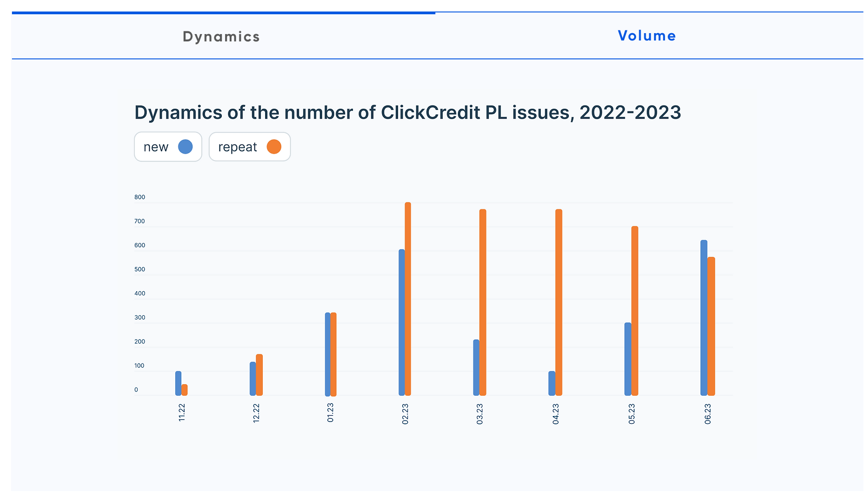
Task: Click the orange repeat bar for 11.22
Action: (x=185, y=390)
